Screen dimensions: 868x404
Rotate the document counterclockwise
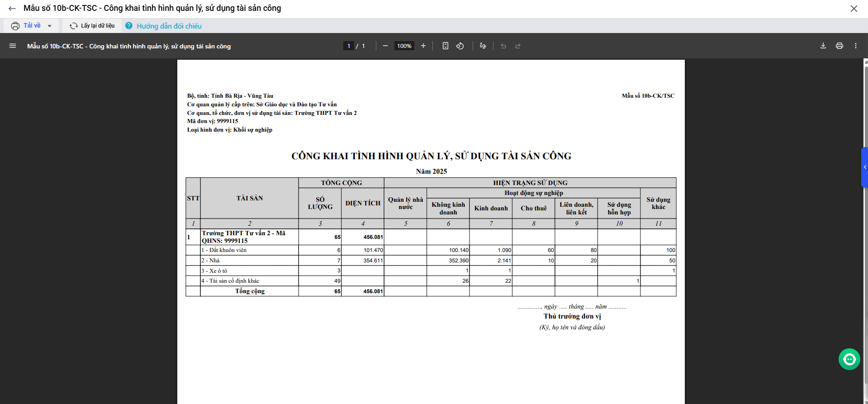(x=460, y=46)
